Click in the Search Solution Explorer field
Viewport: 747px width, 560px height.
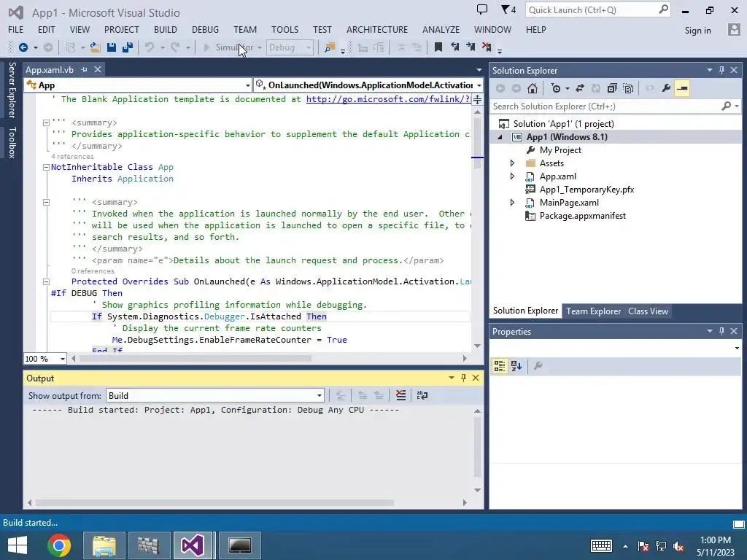(605, 106)
